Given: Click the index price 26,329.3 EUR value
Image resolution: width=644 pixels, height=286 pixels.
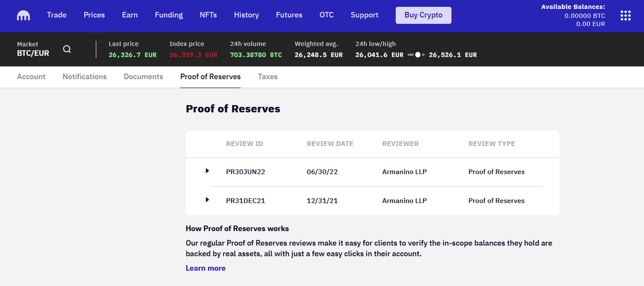Looking at the screenshot, I should [x=193, y=55].
